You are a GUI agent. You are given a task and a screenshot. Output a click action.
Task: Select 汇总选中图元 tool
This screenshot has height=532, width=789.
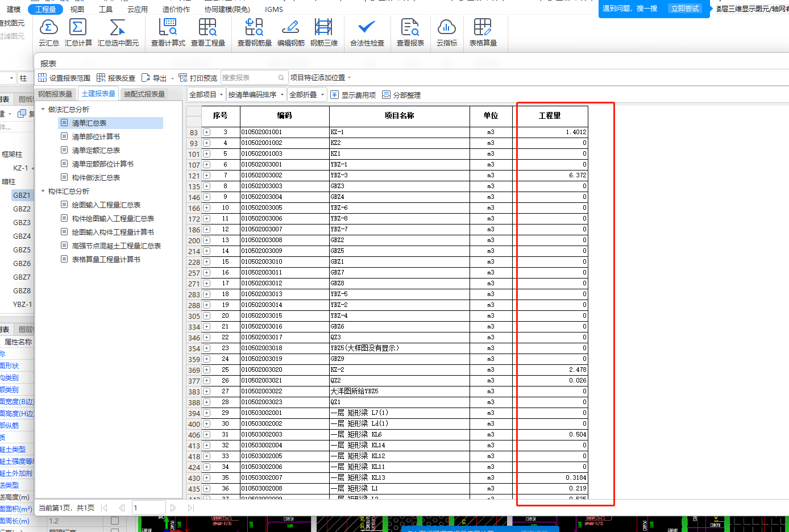(118, 32)
